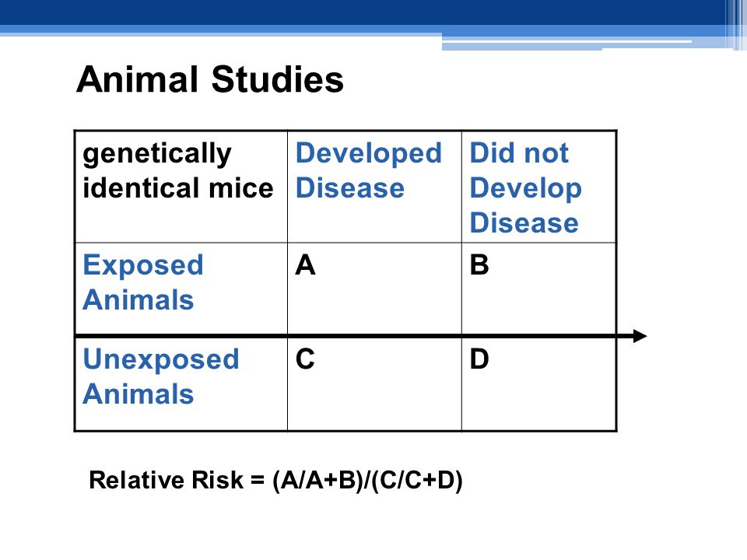Click table cell C
The width and height of the screenshot is (747, 560).
point(374,384)
